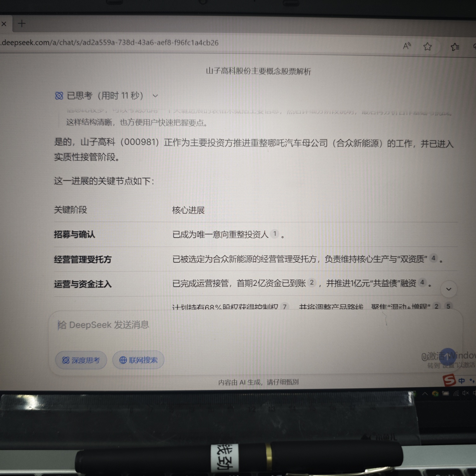The image size is (476, 476).
Task: Open the volume muted tray icon
Action: click(x=465, y=393)
